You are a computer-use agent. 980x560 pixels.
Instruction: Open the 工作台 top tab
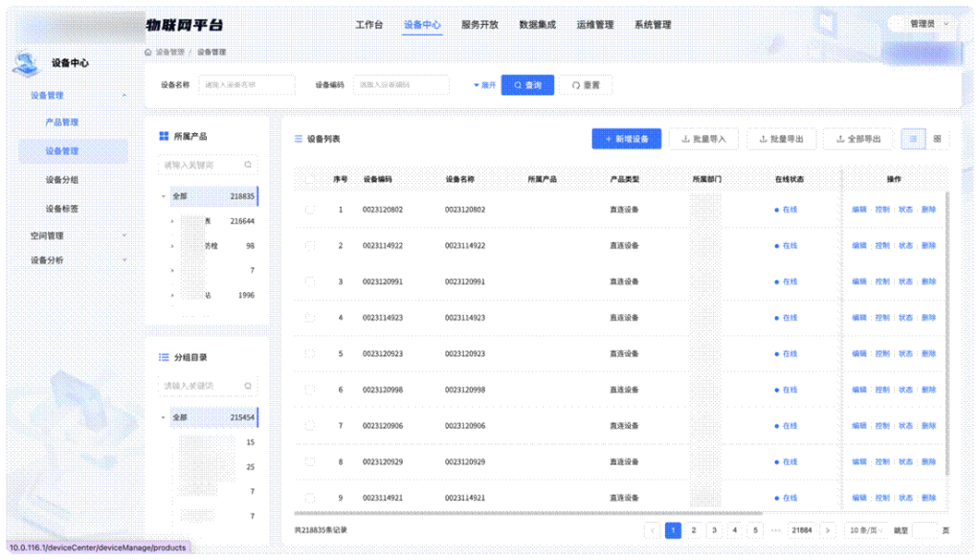[368, 24]
